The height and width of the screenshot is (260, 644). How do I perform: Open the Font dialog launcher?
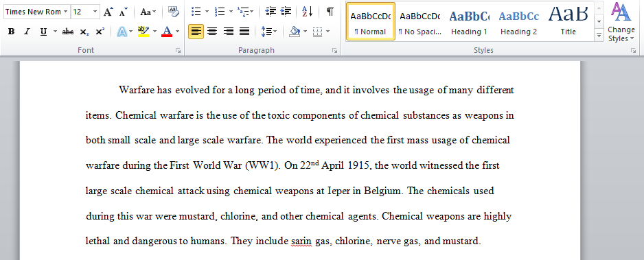(179, 51)
